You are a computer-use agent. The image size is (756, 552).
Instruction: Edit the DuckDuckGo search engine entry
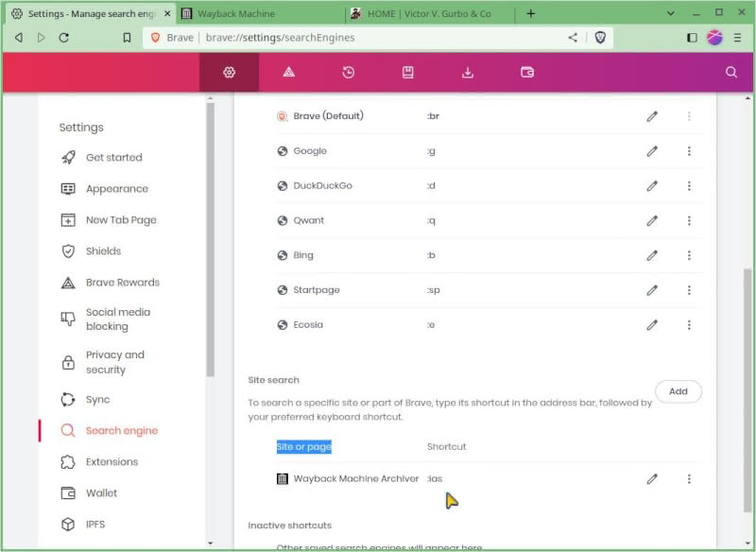pyautogui.click(x=652, y=185)
